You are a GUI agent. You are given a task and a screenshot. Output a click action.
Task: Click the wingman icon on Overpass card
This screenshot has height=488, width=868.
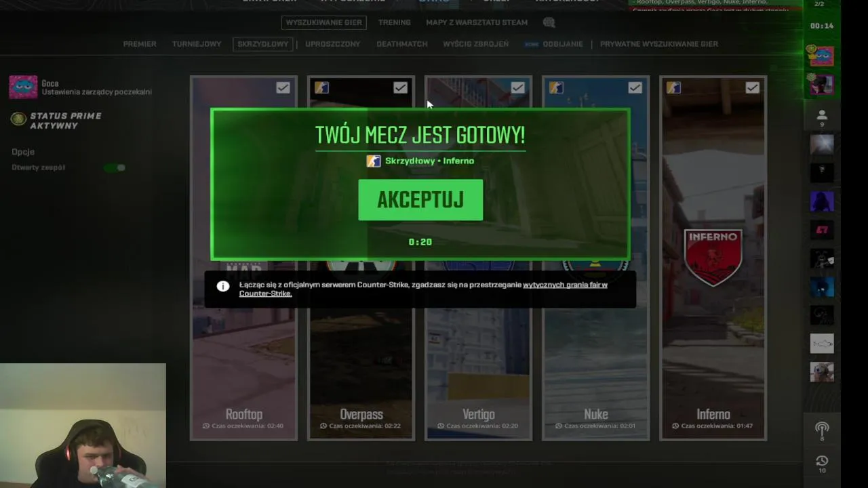321,87
